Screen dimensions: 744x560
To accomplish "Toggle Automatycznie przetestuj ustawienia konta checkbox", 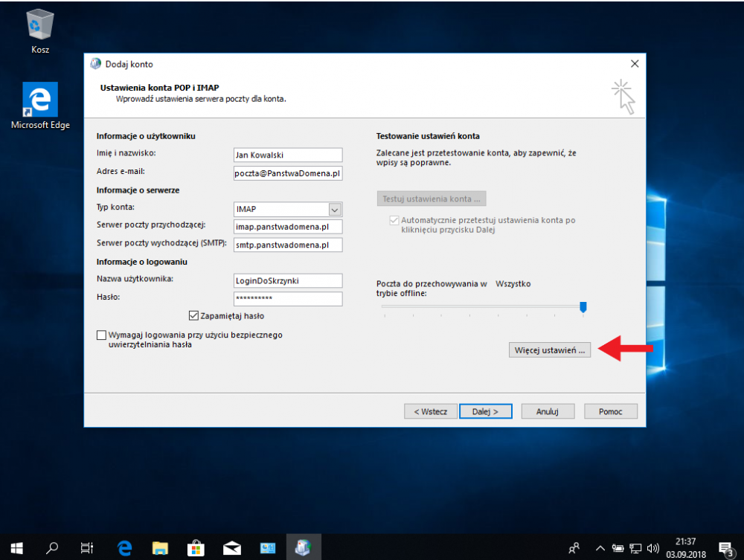I will point(394,220).
